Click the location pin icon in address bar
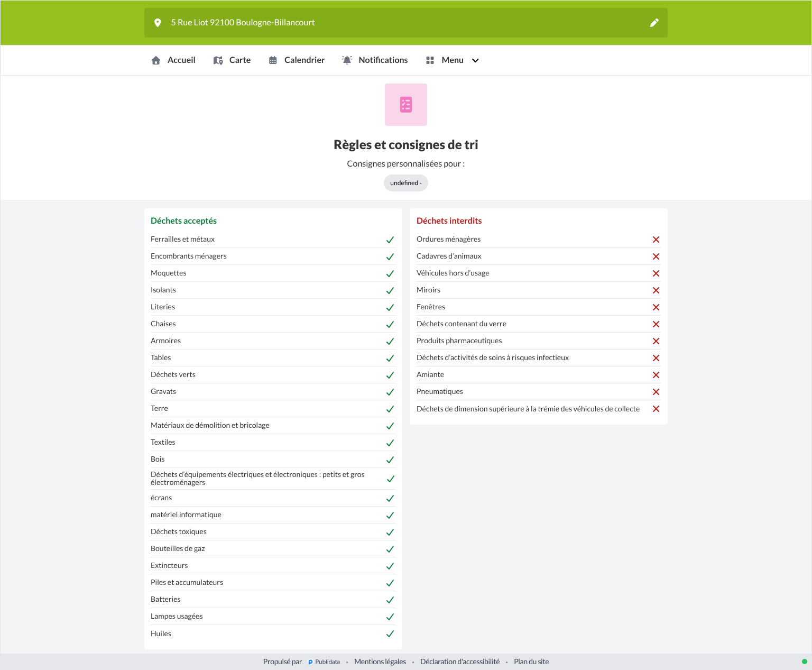 tap(158, 23)
